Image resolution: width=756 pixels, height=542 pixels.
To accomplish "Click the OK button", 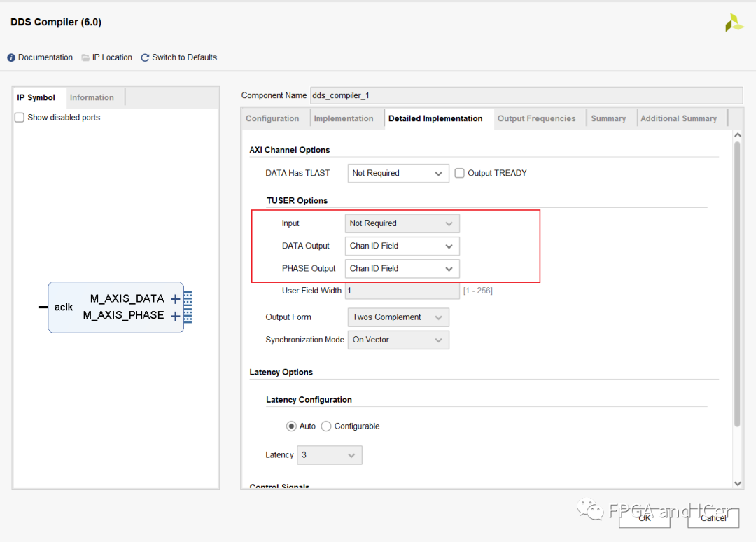I will [x=645, y=518].
